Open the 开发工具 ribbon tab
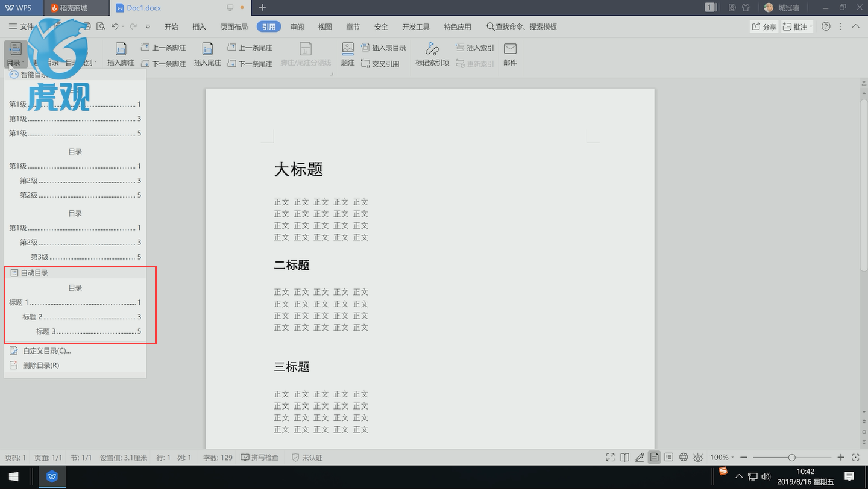The image size is (868, 489). pyautogui.click(x=416, y=26)
